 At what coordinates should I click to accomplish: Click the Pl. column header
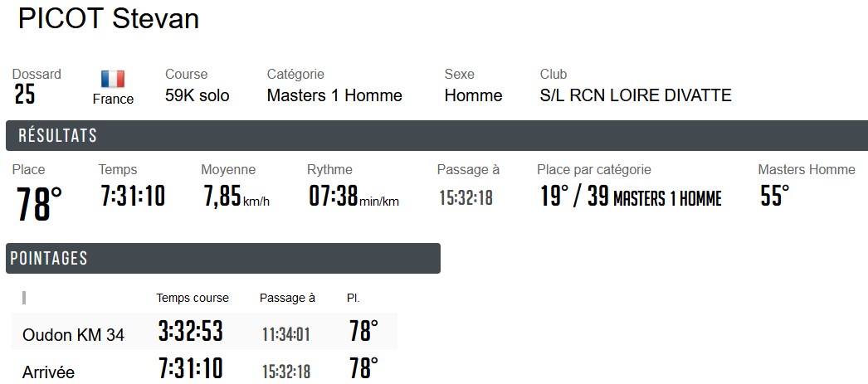tap(354, 298)
